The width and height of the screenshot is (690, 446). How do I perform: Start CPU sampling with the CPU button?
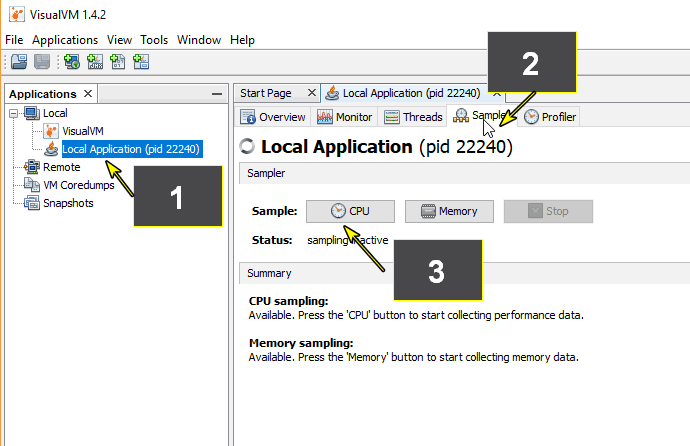coord(350,211)
